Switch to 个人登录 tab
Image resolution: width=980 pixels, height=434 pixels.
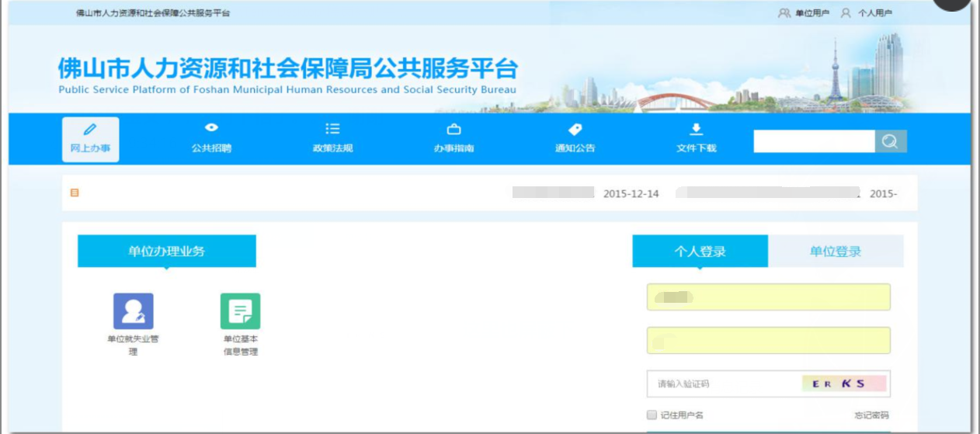[700, 252]
